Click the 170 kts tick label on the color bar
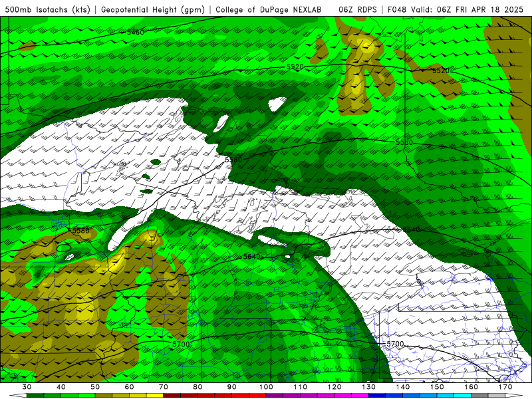The width and height of the screenshot is (532, 399). coord(505,387)
